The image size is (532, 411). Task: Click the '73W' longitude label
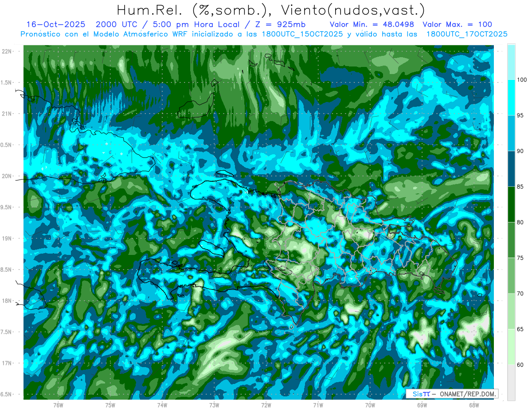[x=214, y=405]
